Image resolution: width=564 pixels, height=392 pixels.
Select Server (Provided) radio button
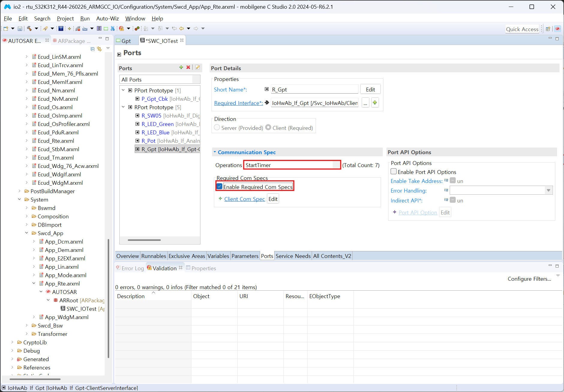point(217,127)
